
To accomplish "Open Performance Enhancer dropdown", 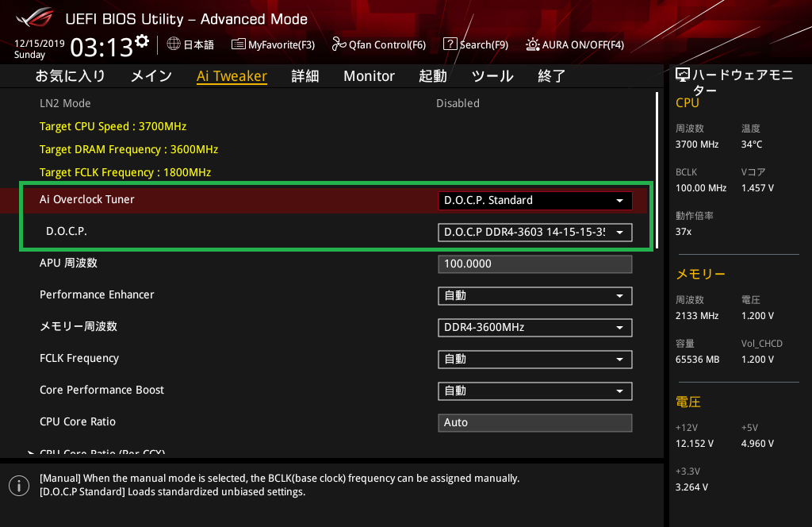I will [x=535, y=296].
